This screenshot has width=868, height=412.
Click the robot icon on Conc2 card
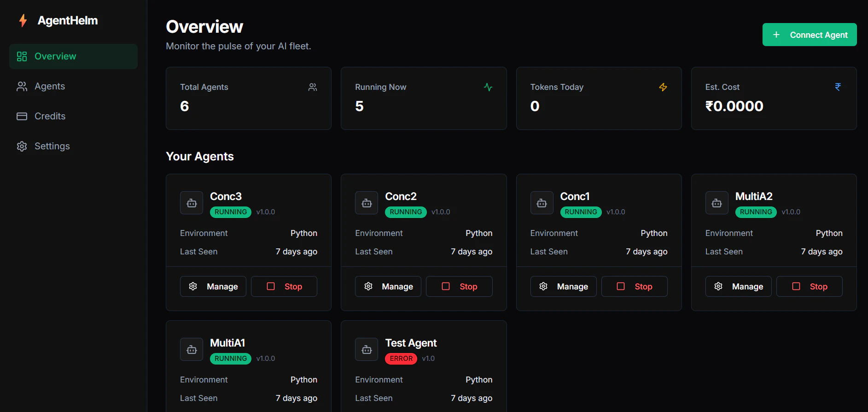tap(367, 203)
